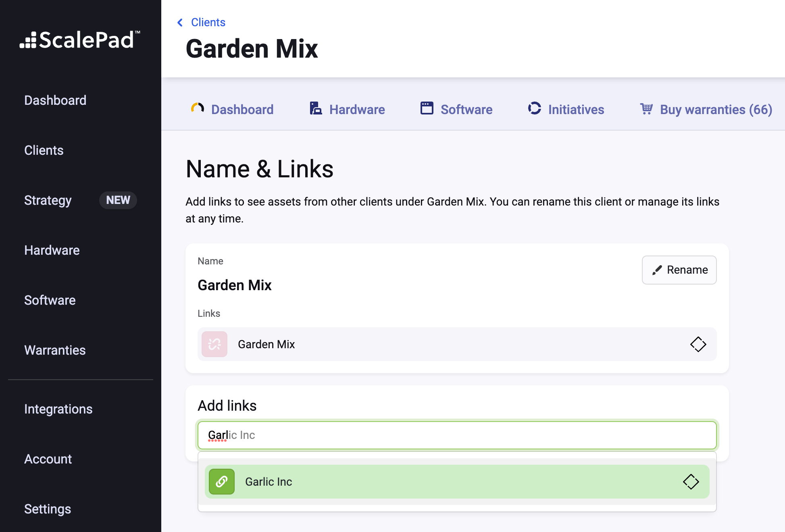Open the Buy warranties (66) tab
This screenshot has height=532, width=785.
click(706, 109)
